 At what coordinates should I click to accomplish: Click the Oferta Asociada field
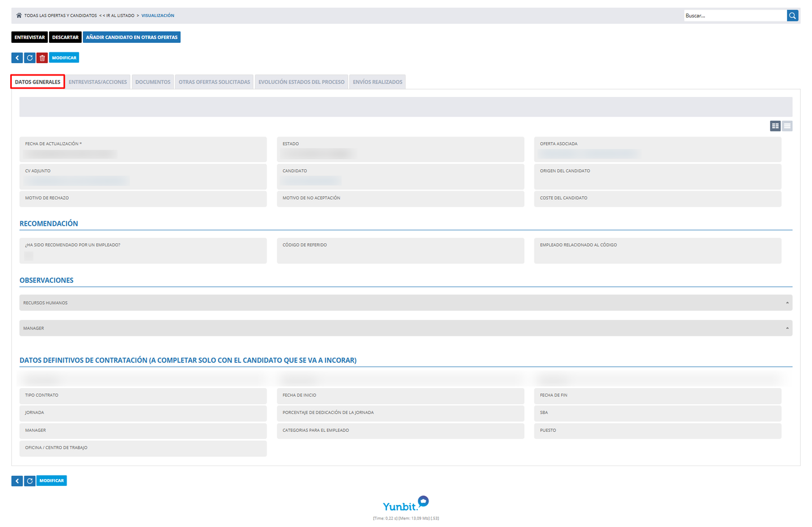coord(657,150)
